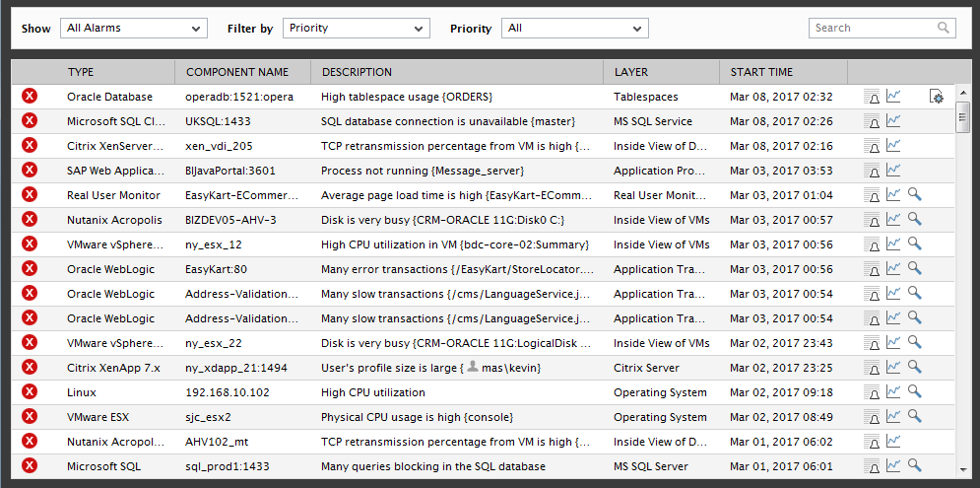This screenshot has height=488, width=980.
Task: Open graph icon for operadb:1521:opera row
Action: pyautogui.click(x=893, y=97)
